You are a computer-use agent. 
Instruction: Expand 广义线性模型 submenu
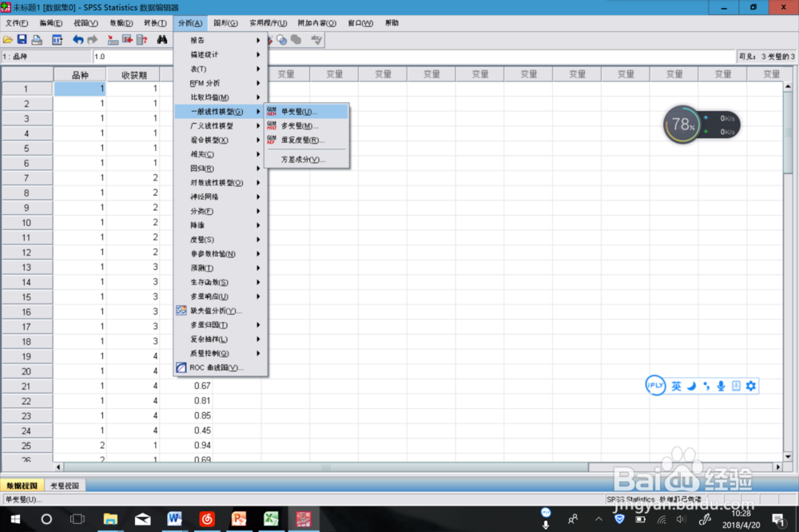point(221,126)
